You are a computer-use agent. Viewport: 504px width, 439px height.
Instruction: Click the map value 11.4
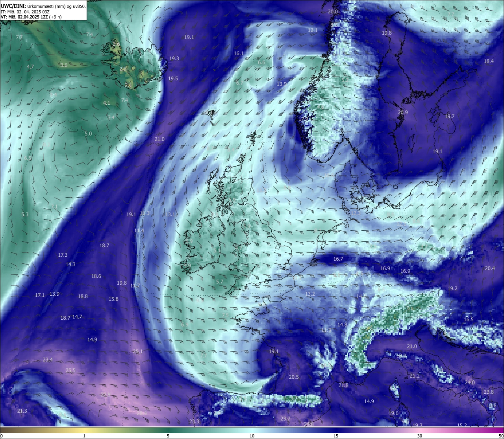pos(139,231)
